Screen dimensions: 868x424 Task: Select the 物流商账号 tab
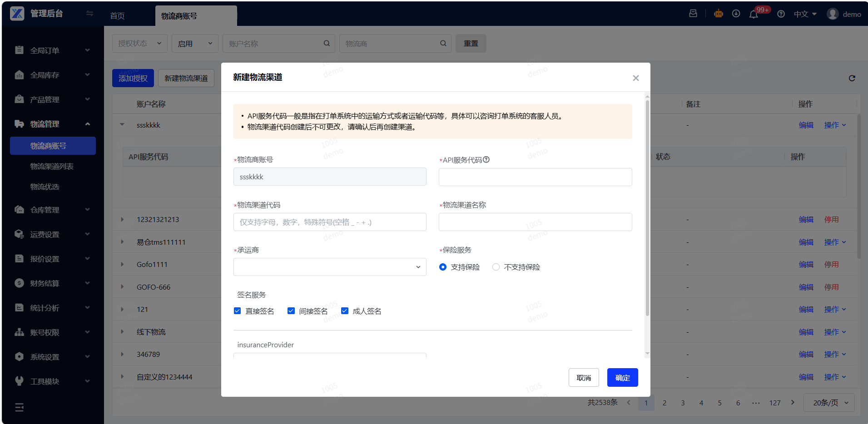coord(196,16)
